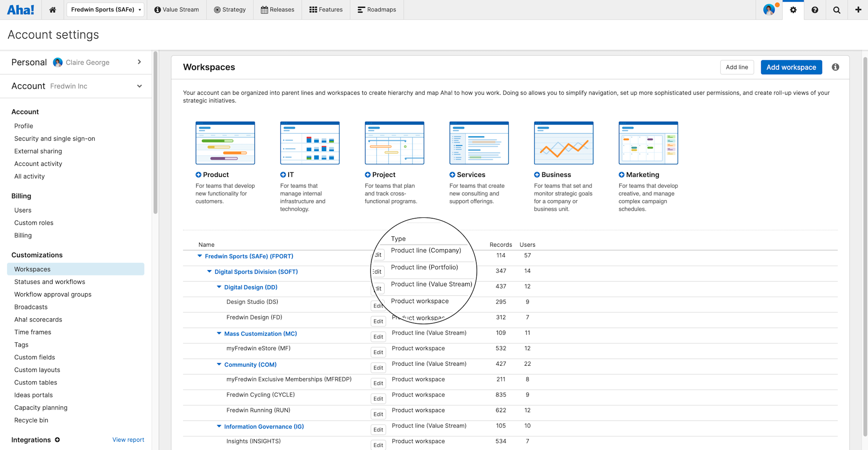Viewport: 868px width, 450px height.
Task: Select the Project workspace type thumbnail
Action: point(395,143)
